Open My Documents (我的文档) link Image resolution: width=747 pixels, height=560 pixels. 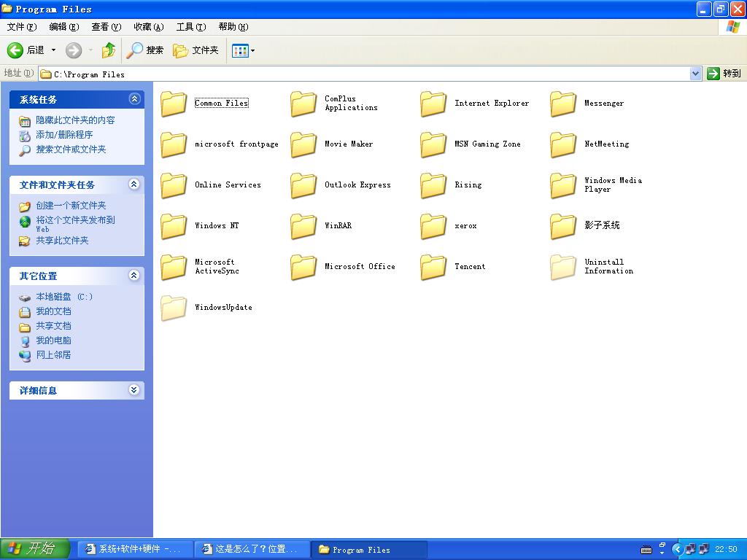pos(53,311)
